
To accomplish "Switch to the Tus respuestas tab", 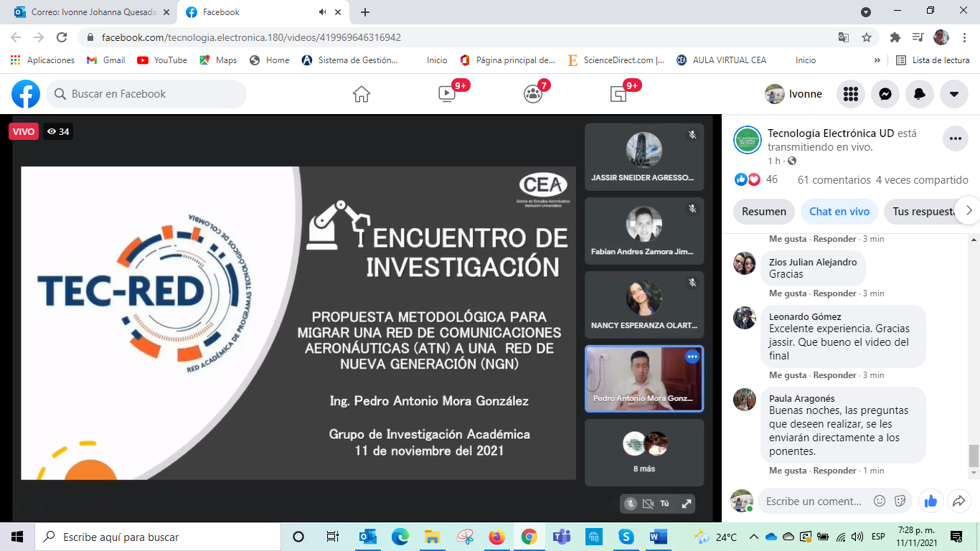I will point(920,211).
